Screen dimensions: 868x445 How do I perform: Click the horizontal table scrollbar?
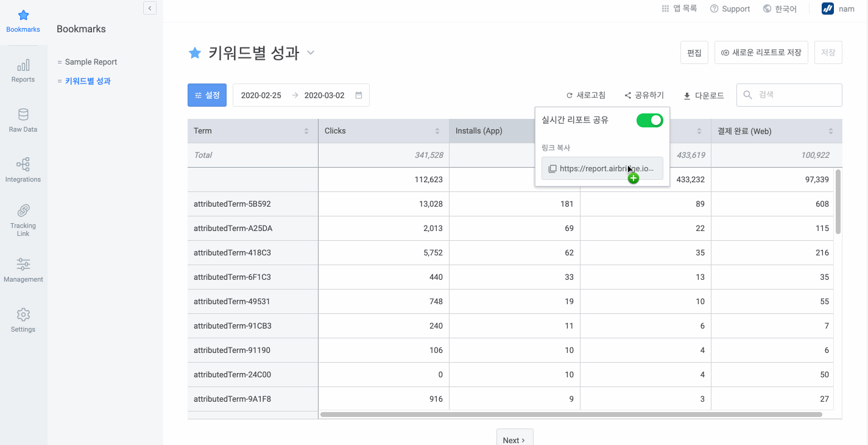(x=571, y=415)
